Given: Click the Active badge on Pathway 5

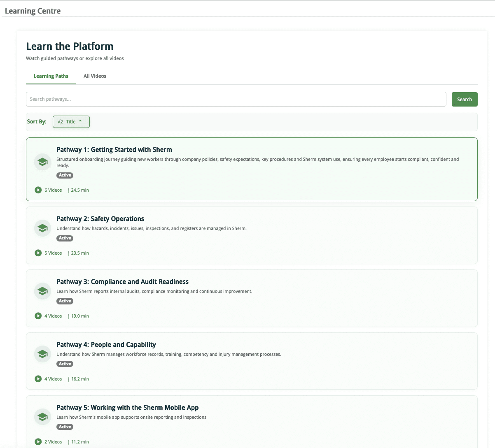Looking at the screenshot, I should pos(65,427).
